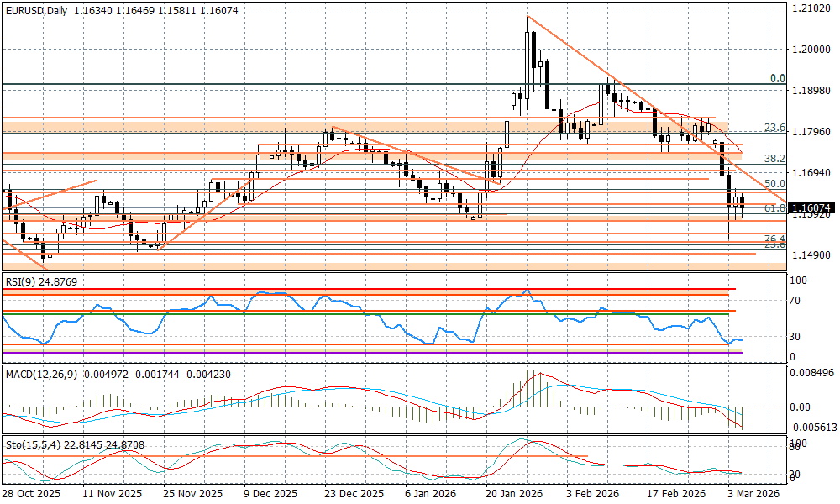The image size is (840, 504).
Task: Select the 0.0 Fibonacci level label
Action: click(x=777, y=78)
